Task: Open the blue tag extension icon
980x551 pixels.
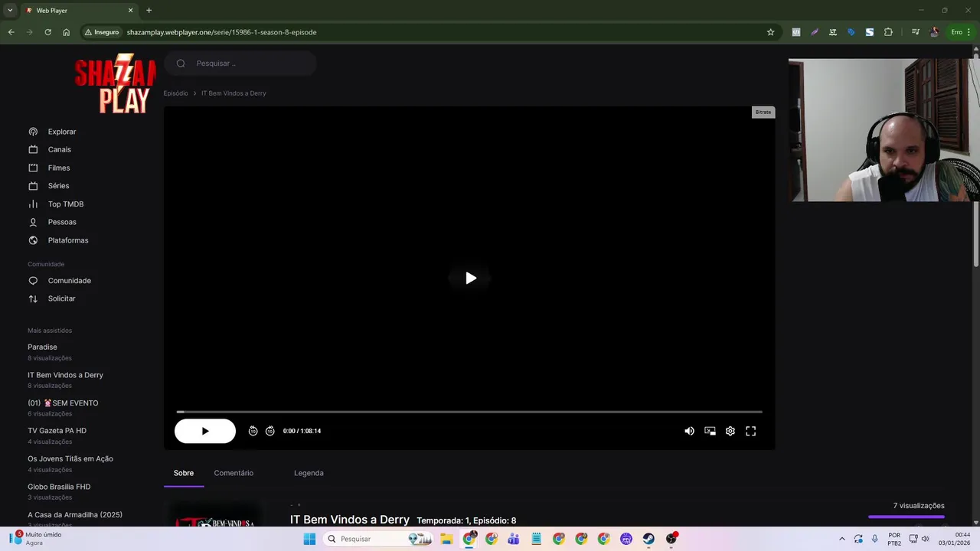Action: click(x=851, y=32)
